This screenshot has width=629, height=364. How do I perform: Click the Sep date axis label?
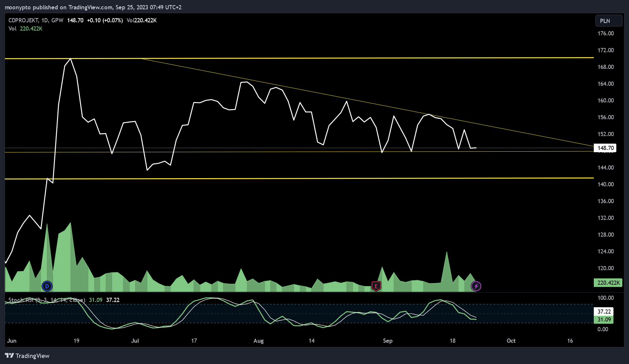[388, 341]
